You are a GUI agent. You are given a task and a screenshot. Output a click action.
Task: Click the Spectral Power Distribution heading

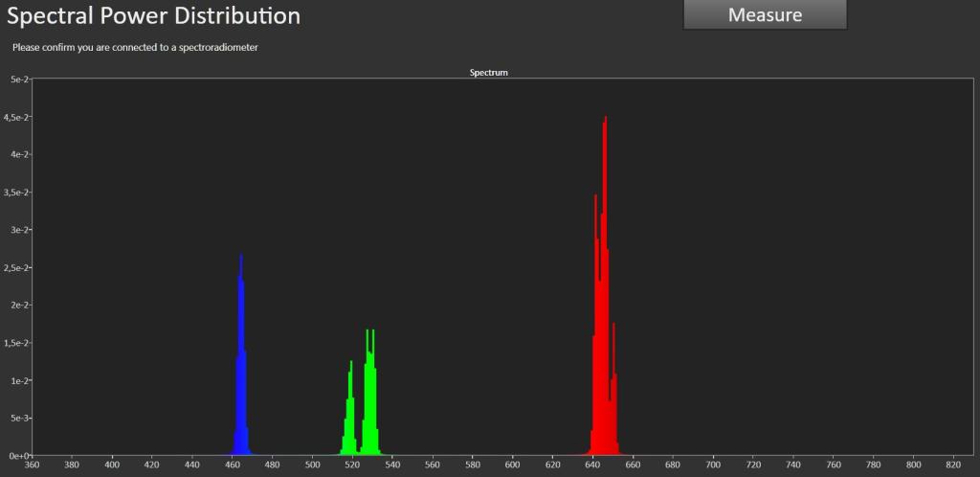click(153, 15)
